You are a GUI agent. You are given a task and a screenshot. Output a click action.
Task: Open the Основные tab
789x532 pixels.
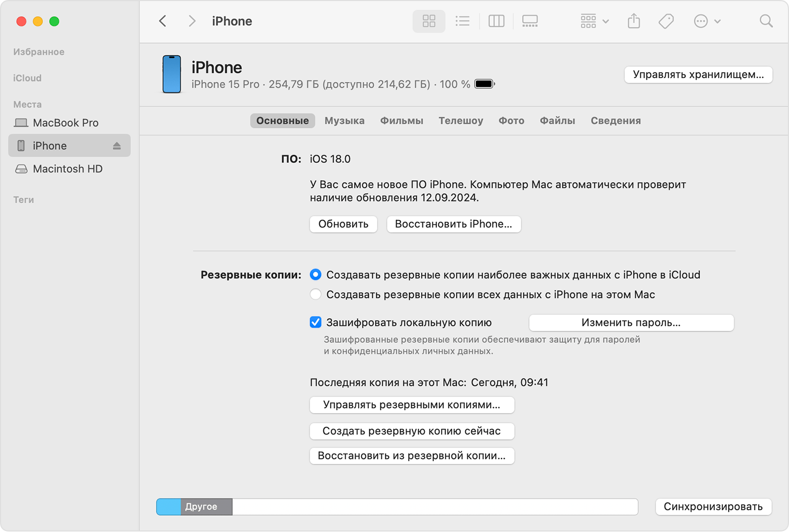pos(282,121)
